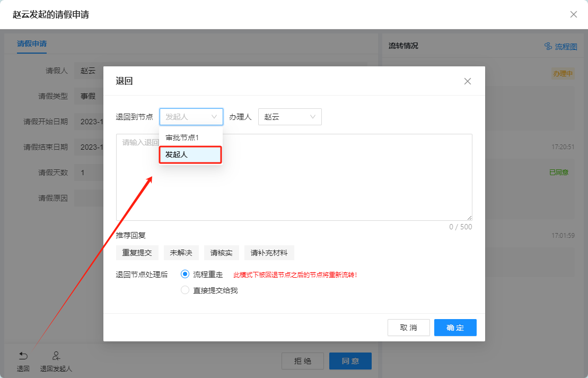The width and height of the screenshot is (588, 378).
Task: Switch to the 请假申请 tab
Action: (32, 44)
